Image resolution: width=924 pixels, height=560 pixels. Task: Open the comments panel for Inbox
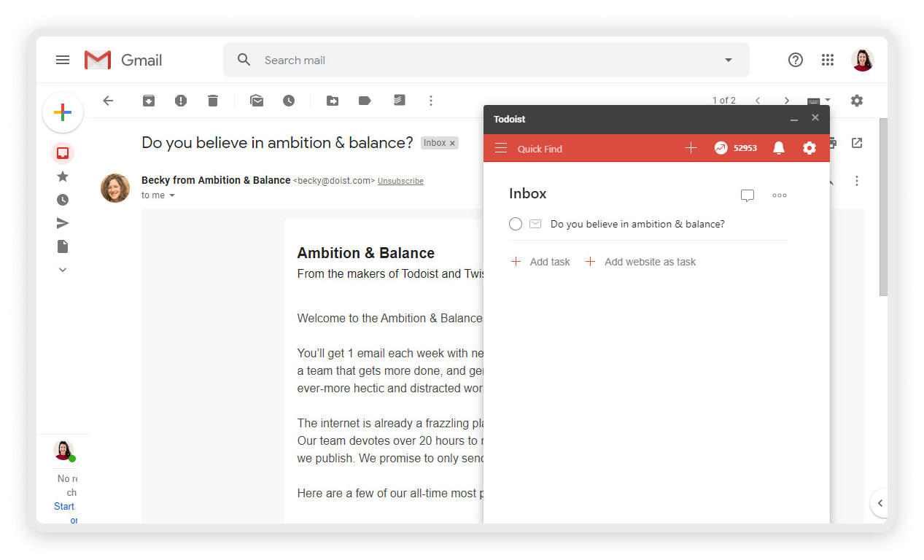tap(747, 195)
